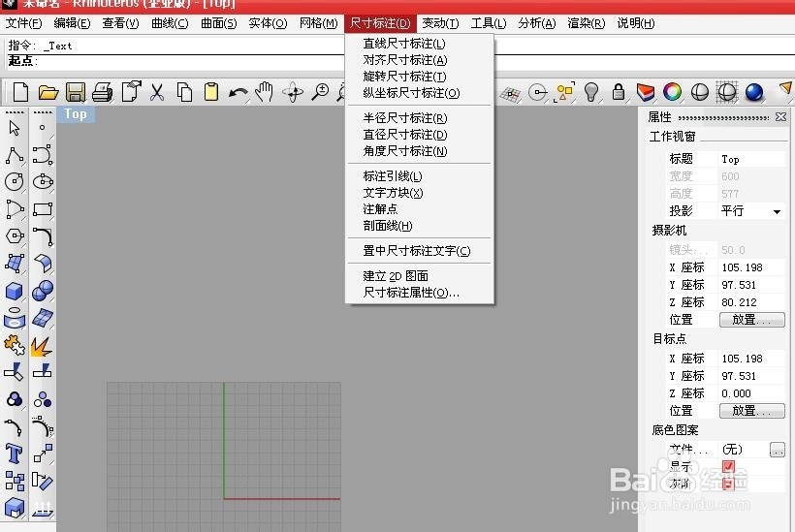Screen dimensions: 795x532
Task: Open the layers icon in the toolbar
Action: click(646, 92)
